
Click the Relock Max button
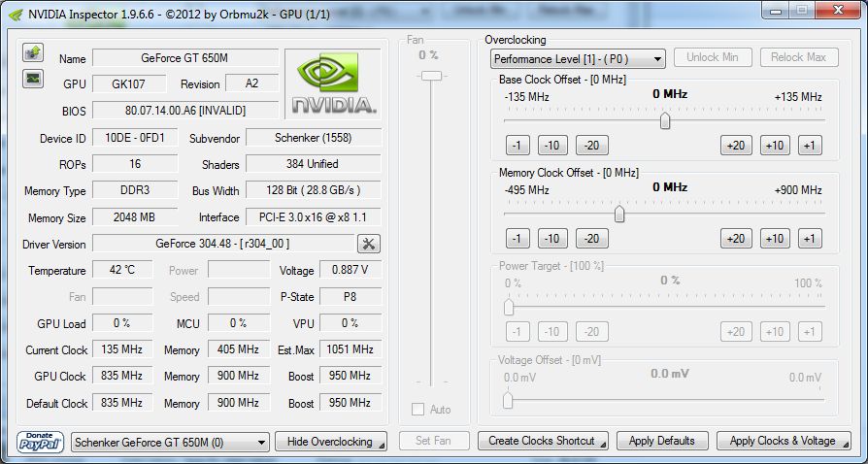tap(799, 57)
